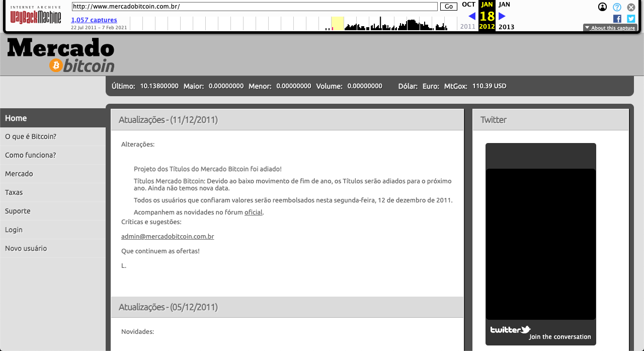Click Alterações: text
Viewport: 644px width, 351px height.
coord(138,145)
